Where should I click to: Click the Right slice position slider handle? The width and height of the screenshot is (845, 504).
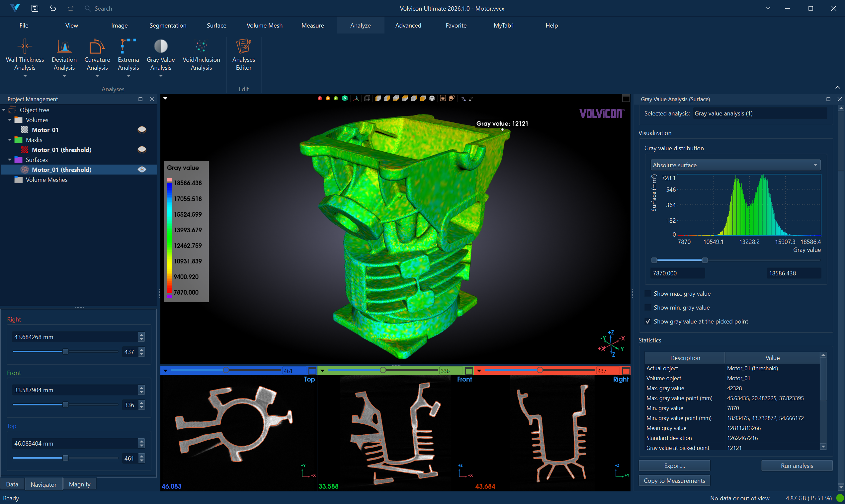(x=66, y=351)
